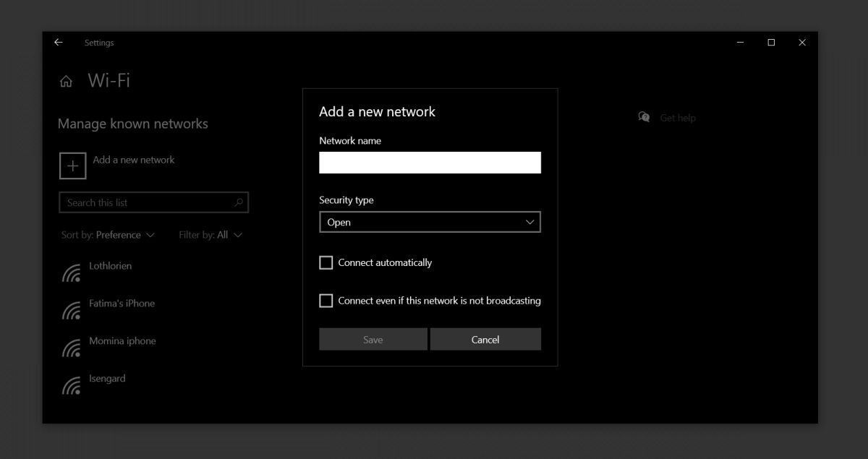Click the Add a new network dialog title
Viewport: 868px width, 459px height.
pyautogui.click(x=377, y=112)
